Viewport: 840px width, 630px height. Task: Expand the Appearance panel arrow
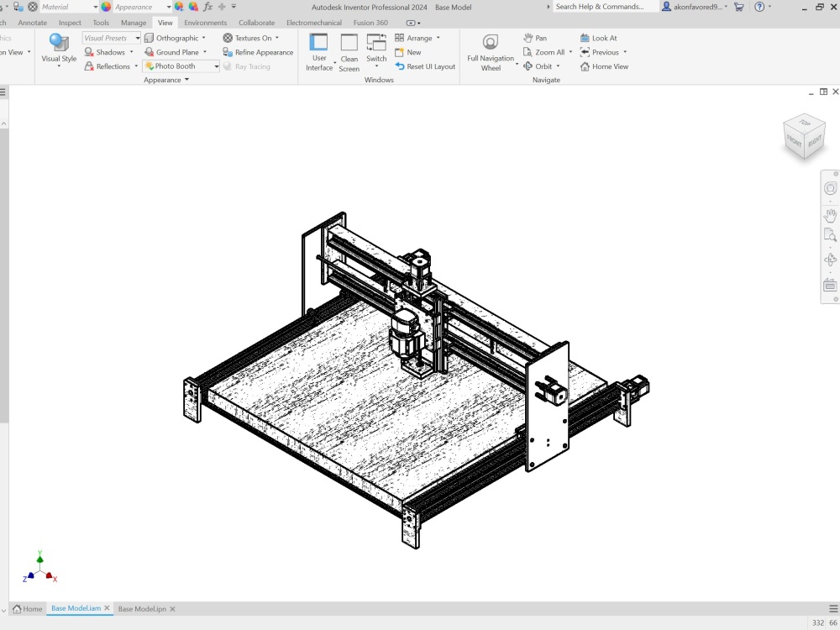(187, 80)
